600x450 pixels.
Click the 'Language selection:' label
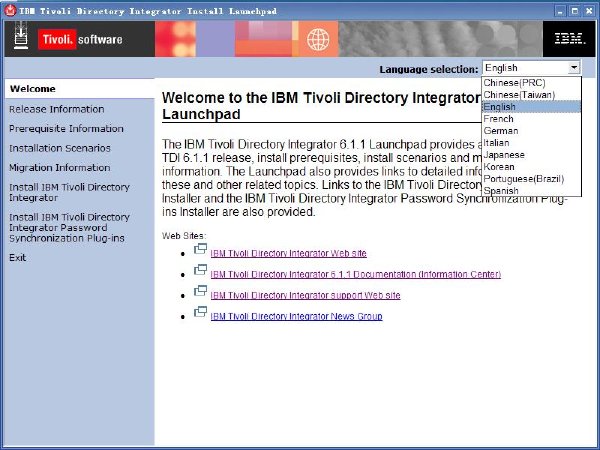(429, 69)
